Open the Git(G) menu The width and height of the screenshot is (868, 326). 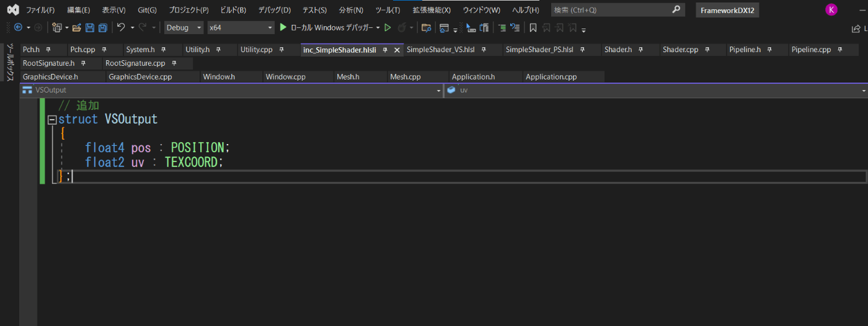(147, 10)
